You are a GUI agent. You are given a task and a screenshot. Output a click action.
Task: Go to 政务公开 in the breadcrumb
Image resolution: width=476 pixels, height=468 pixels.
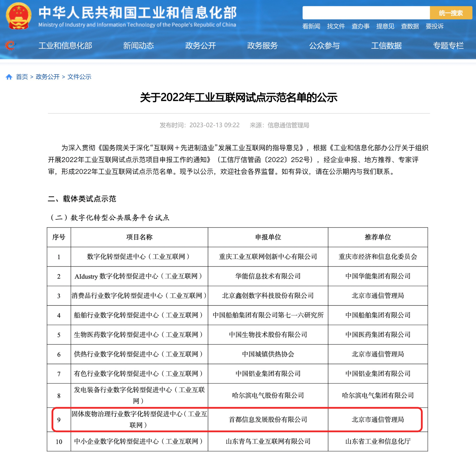click(48, 77)
